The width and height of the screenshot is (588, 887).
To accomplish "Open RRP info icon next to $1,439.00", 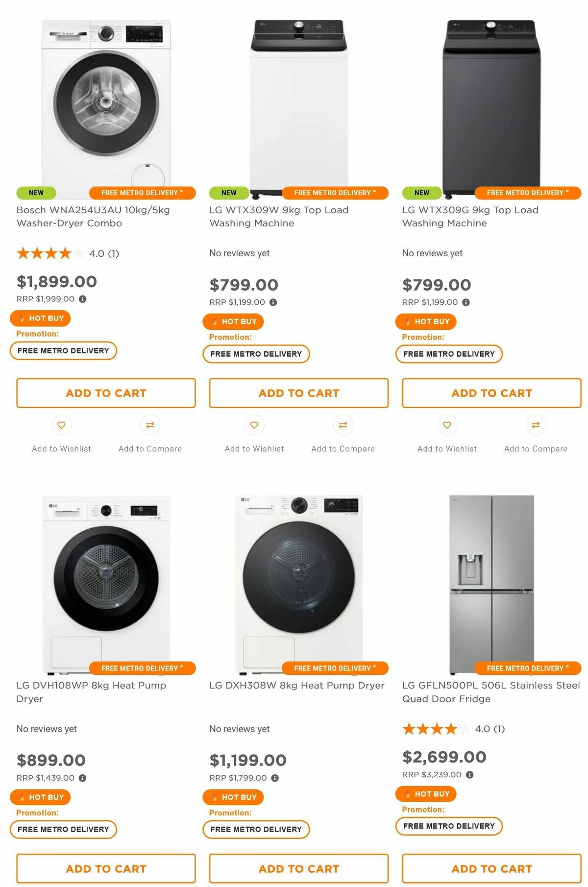I will [x=83, y=778].
